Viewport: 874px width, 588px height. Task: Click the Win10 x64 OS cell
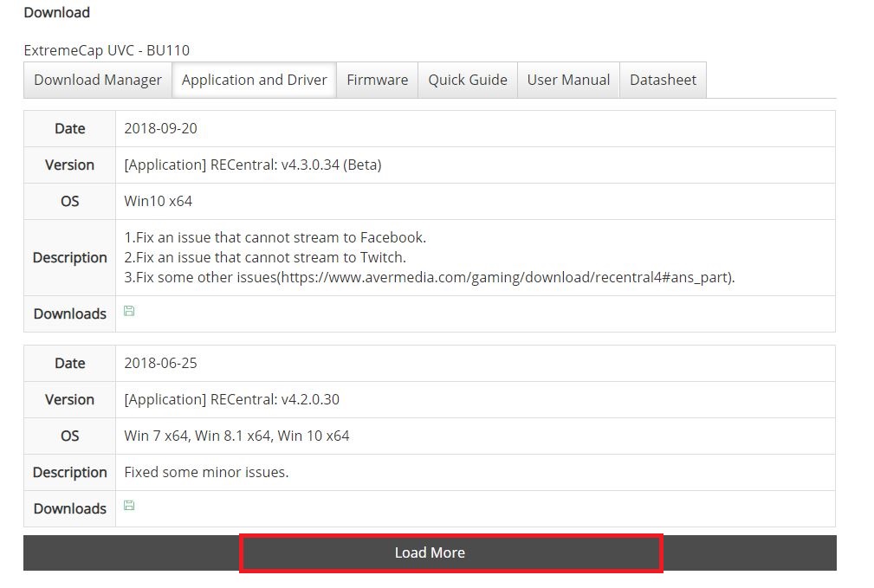[158, 201]
